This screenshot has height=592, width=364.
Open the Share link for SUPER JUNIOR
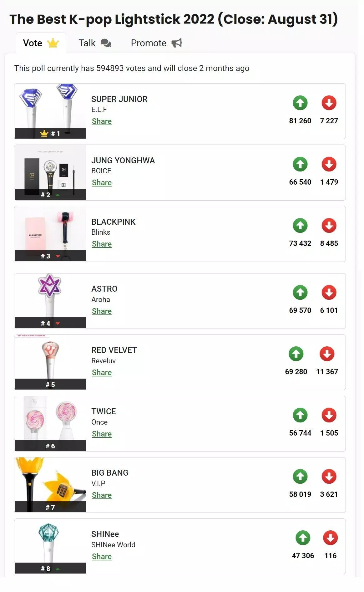(101, 121)
